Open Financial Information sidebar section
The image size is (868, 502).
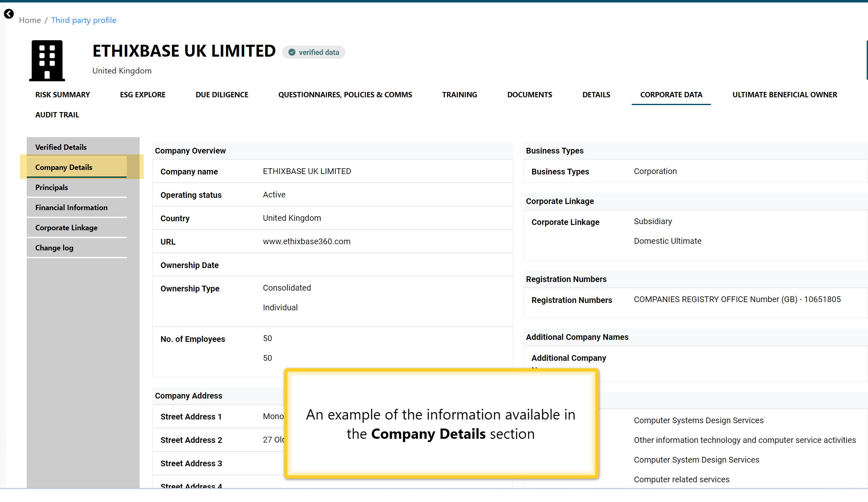coord(77,207)
